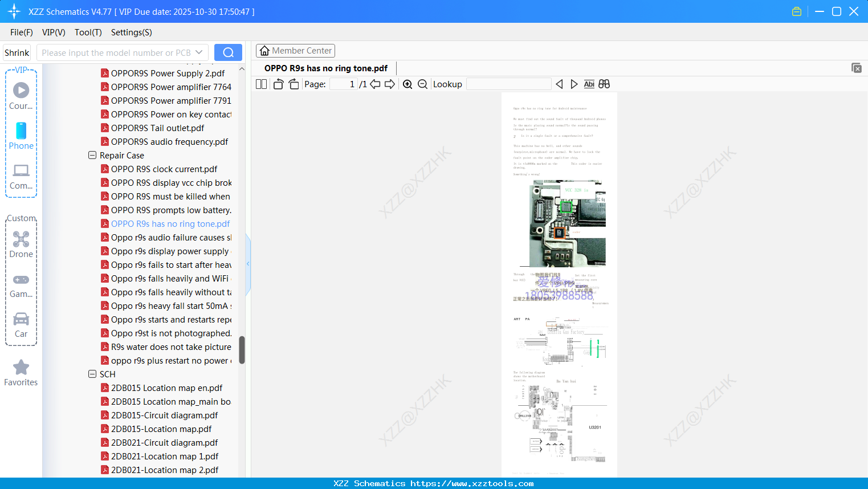Click the binoculars search icon
Image resolution: width=868 pixels, height=489 pixels.
tap(604, 84)
